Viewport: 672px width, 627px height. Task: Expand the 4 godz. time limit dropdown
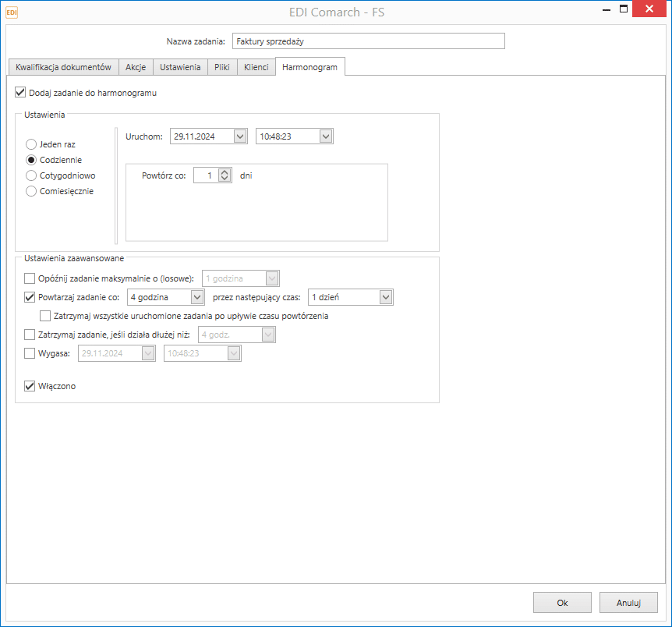[x=268, y=335]
